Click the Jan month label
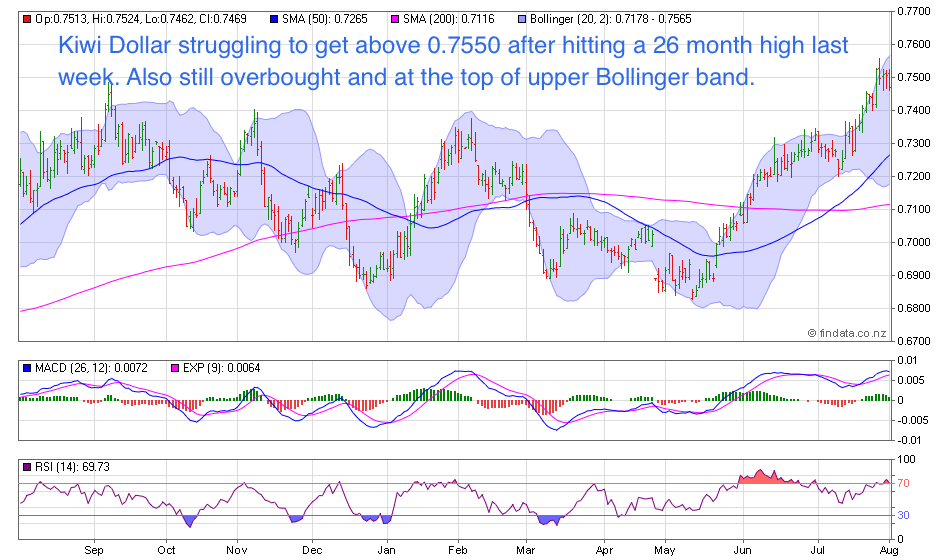Image resolution: width=940 pixels, height=560 pixels. 387,550
